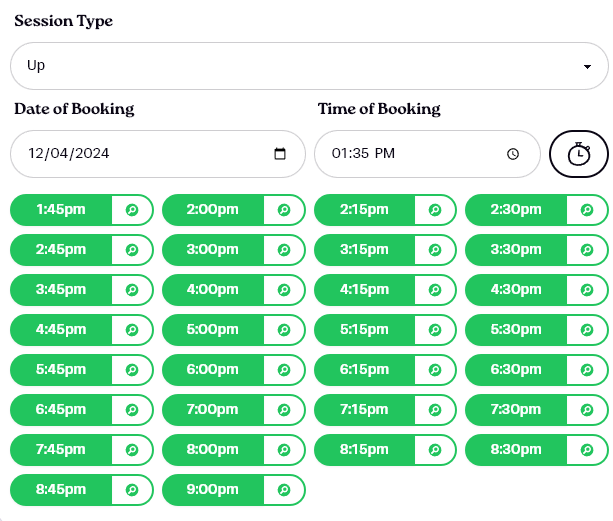Screen dimensions: 613x521
Task: Select the 3:30pm time slot
Action: pyautogui.click(x=516, y=250)
